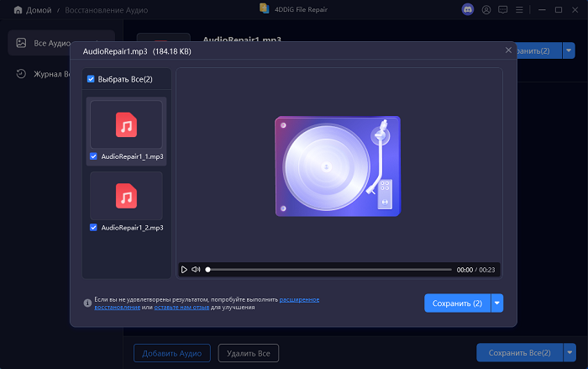Open the оставьте нам отзыв link
Viewport: 588px width, 369px height.
click(181, 307)
